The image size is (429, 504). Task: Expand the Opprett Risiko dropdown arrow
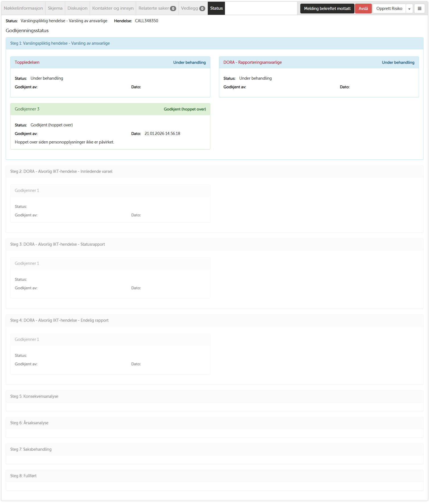coord(409,9)
